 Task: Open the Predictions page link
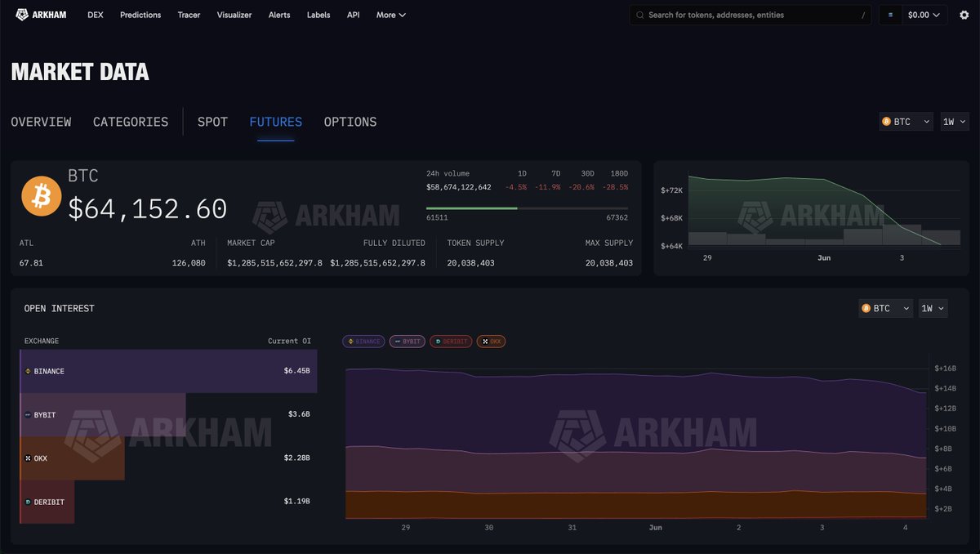point(140,15)
